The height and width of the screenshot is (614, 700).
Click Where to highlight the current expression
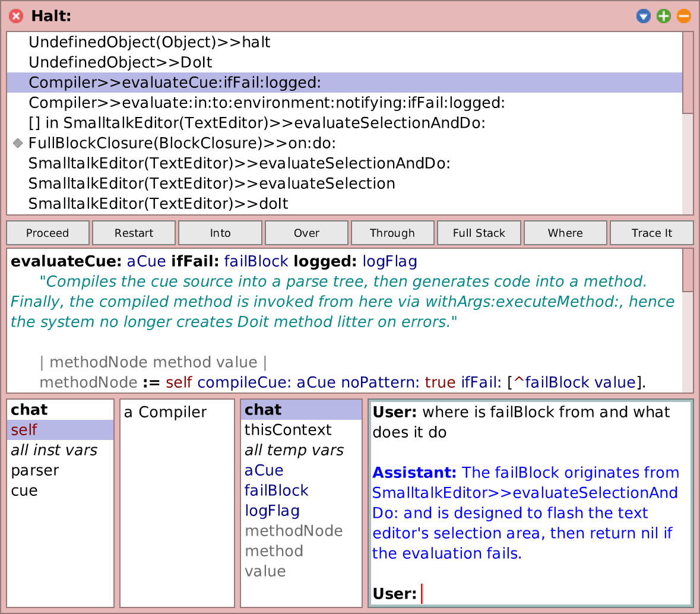(565, 233)
